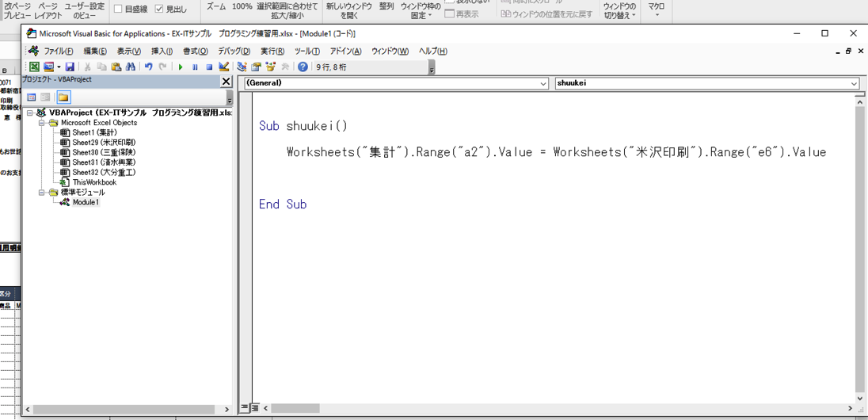Click the Toolbox icon in VBA toolbar

tap(285, 67)
